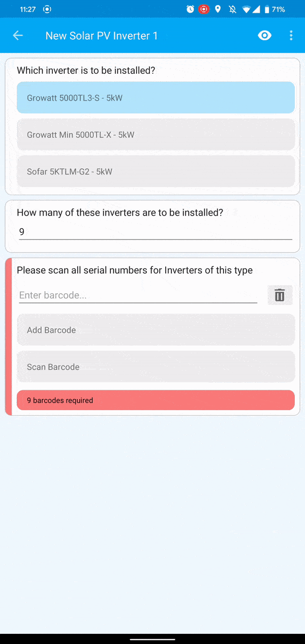Tap the back arrow icon
The height and width of the screenshot is (644, 305).
18,36
